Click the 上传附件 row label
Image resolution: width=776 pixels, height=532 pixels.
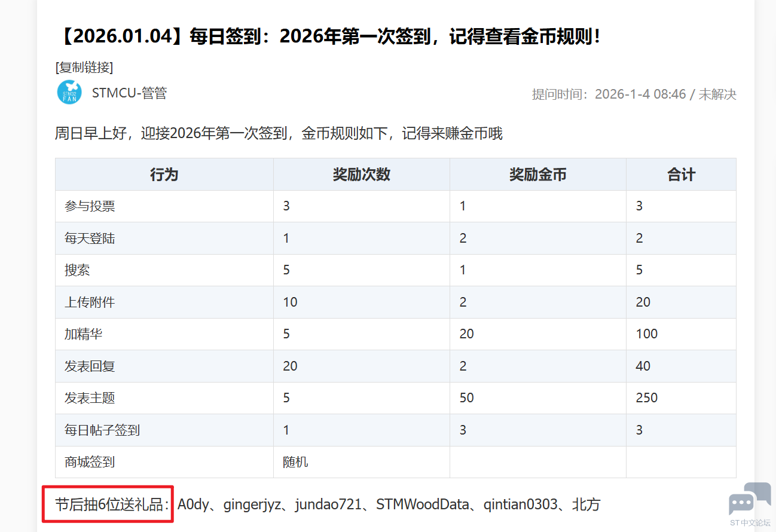[x=90, y=302]
